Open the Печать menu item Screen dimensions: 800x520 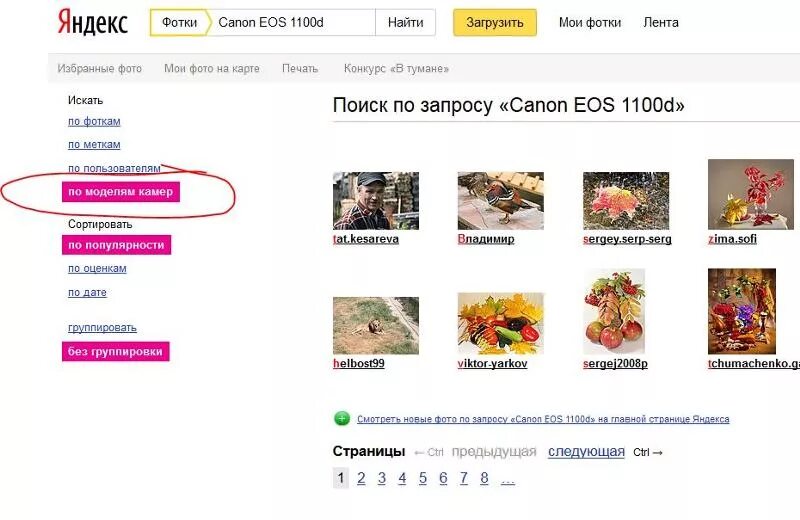click(x=300, y=68)
